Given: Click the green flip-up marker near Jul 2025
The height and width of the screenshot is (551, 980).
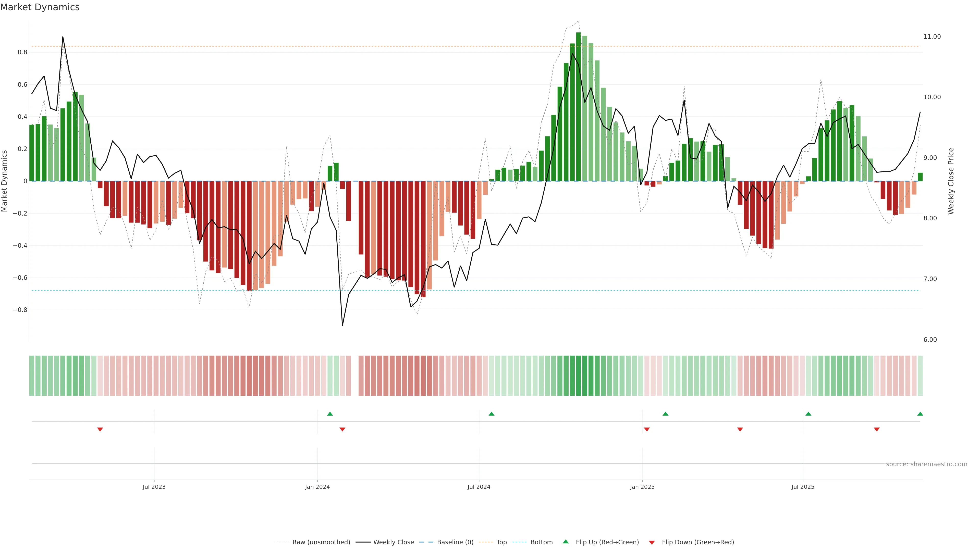Looking at the screenshot, I should (x=808, y=414).
